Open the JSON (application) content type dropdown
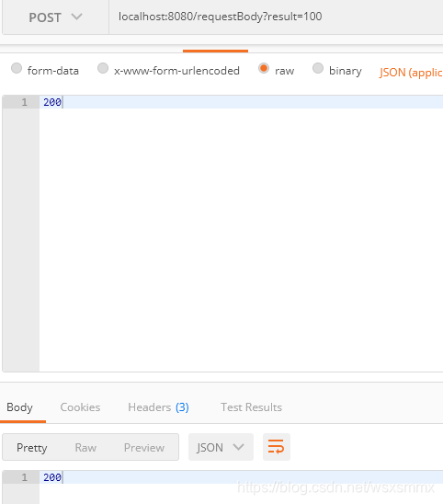 pos(411,73)
